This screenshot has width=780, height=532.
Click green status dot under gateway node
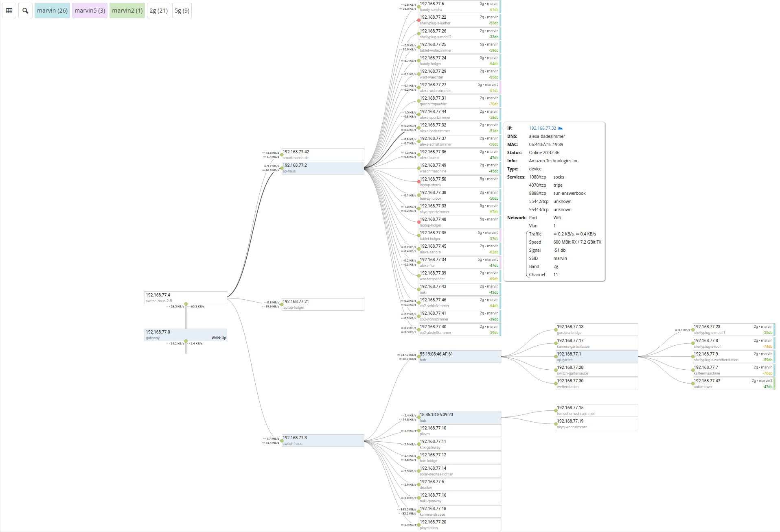pos(186,341)
